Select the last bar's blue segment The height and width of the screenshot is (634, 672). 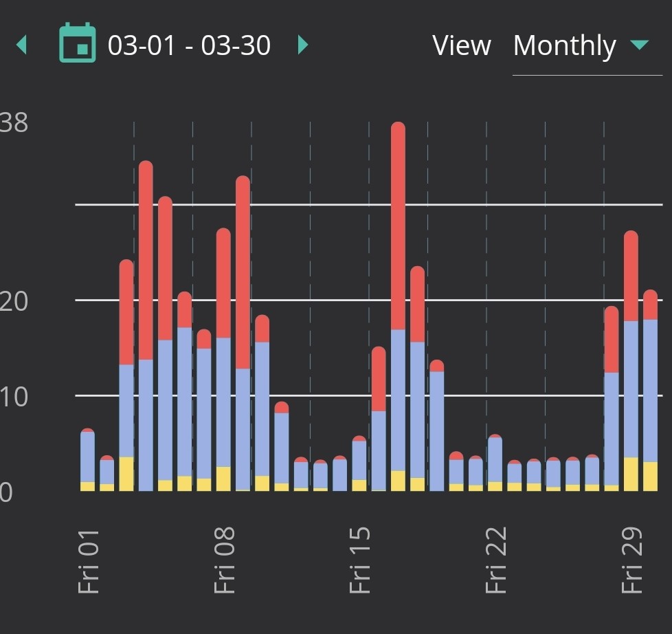[650, 391]
